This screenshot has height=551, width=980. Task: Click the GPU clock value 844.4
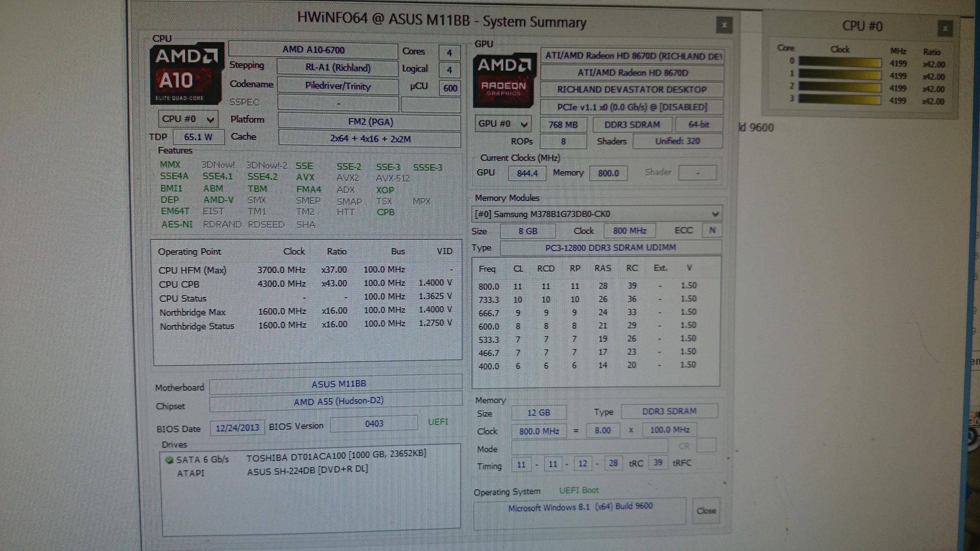(527, 173)
